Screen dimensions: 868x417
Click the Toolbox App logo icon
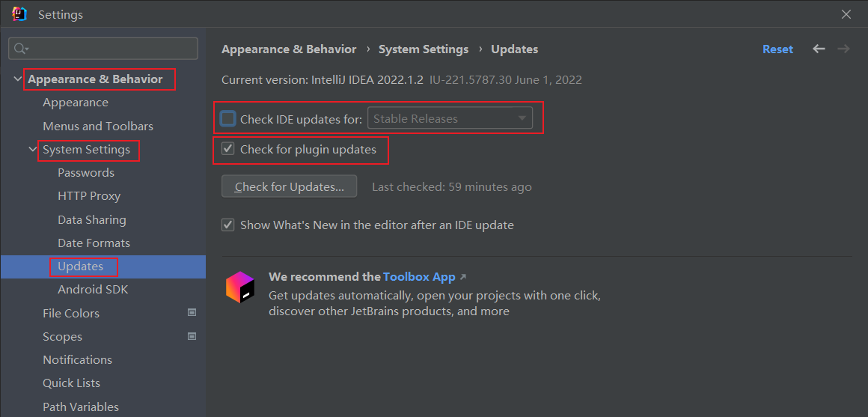point(240,287)
